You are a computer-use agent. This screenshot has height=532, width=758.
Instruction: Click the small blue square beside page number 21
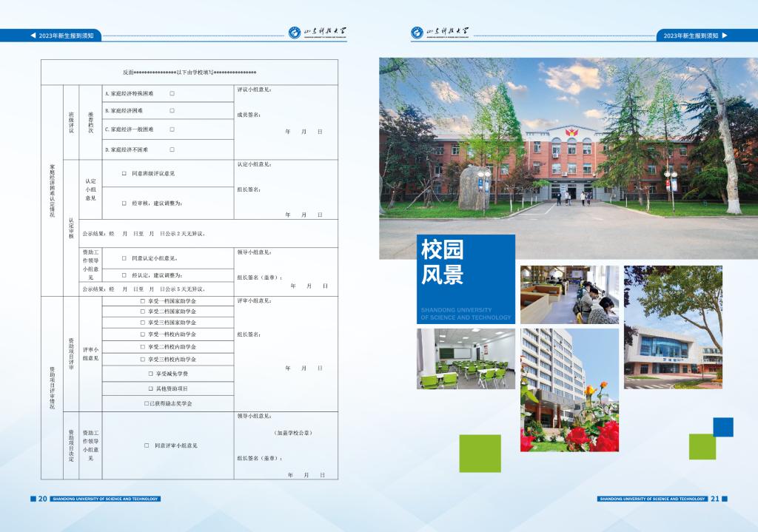click(x=725, y=499)
